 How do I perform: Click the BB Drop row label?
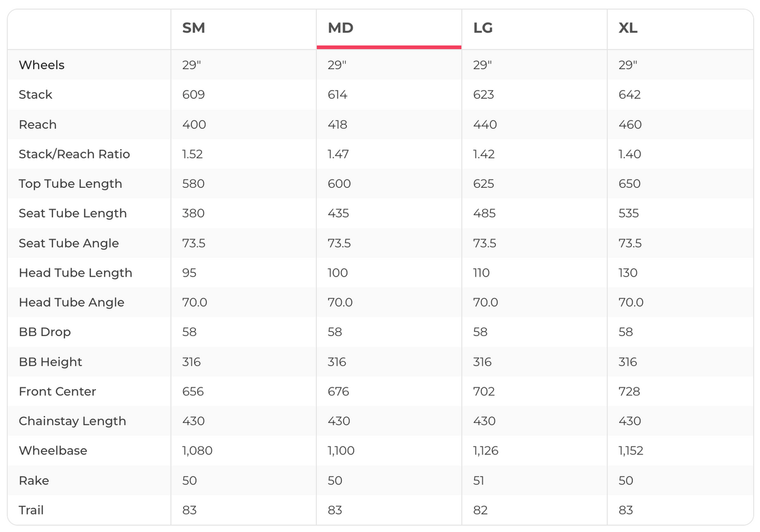click(x=44, y=332)
